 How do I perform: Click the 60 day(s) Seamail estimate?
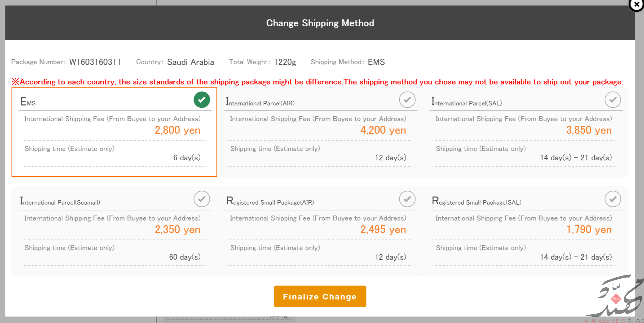tap(185, 257)
